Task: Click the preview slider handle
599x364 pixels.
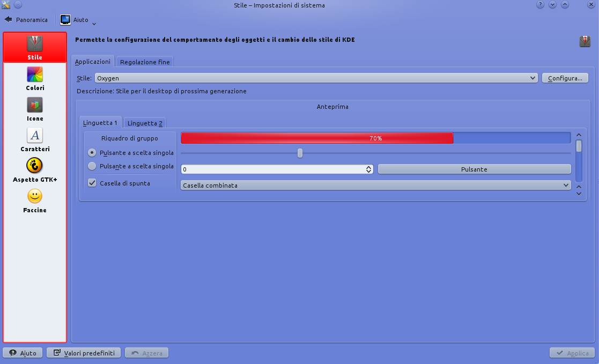Action: coord(300,153)
